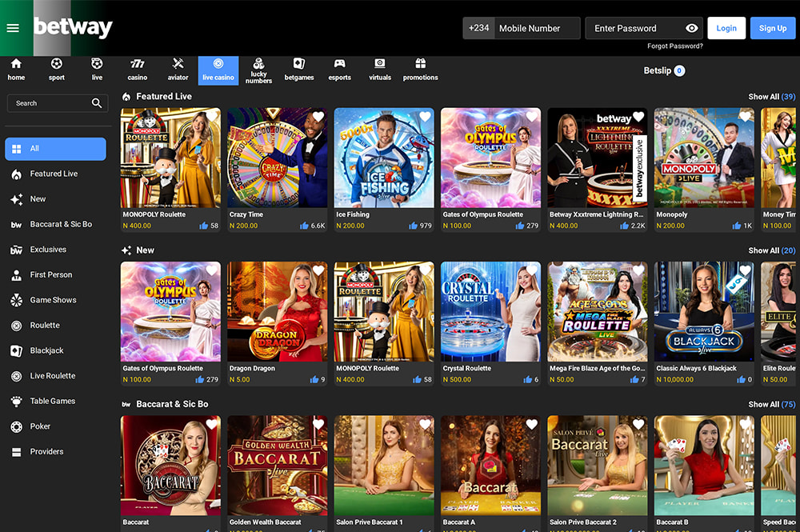Open Baccarat A game thumbnail
The height and width of the screenshot is (532, 800).
point(490,465)
